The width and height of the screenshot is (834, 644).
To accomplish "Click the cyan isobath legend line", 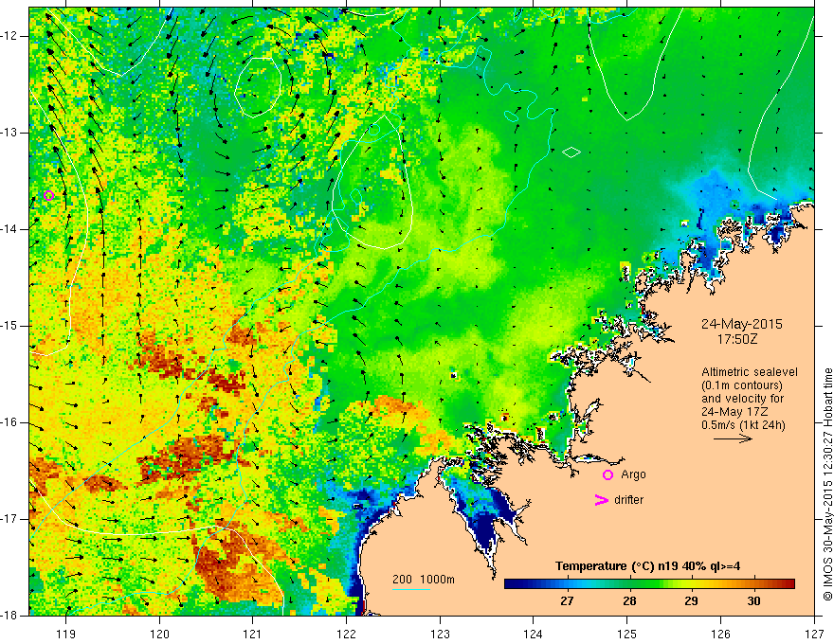I will tap(411, 589).
